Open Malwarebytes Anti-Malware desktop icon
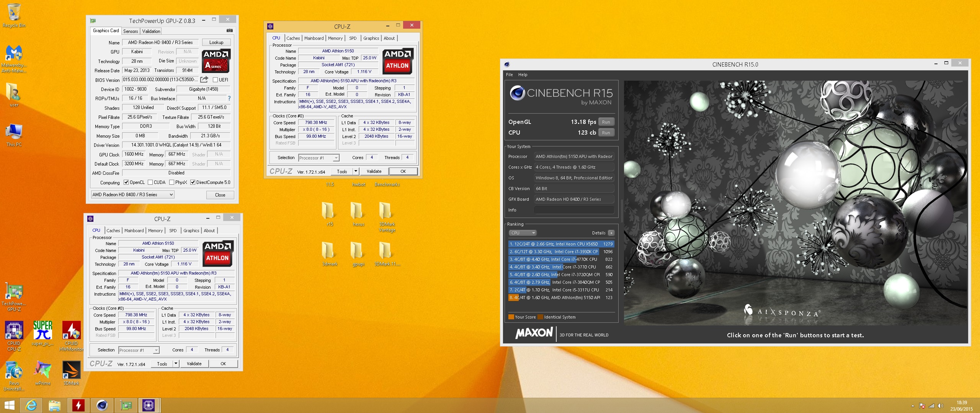 click(x=14, y=59)
